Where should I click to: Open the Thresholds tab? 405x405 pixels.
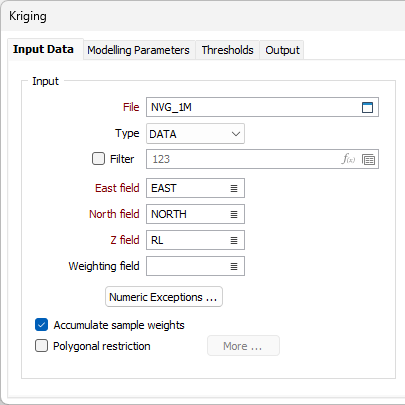[227, 50]
